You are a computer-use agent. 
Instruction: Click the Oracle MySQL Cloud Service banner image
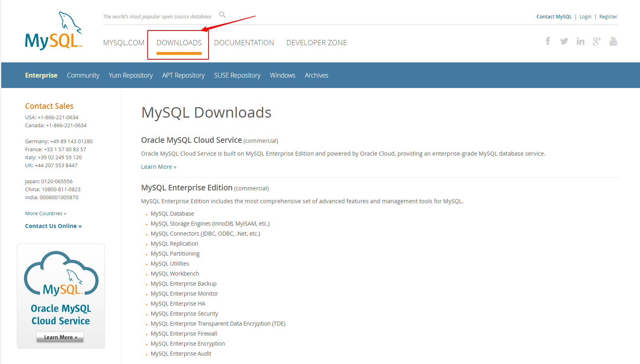61,296
